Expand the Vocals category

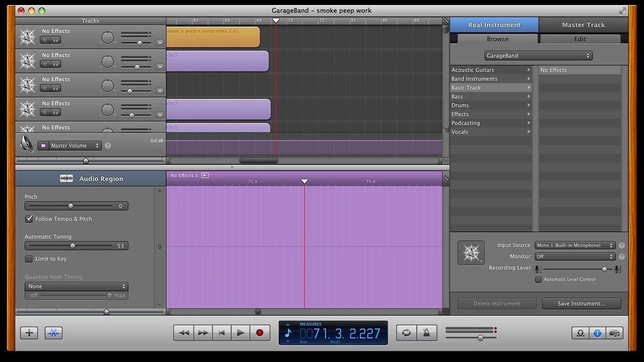pyautogui.click(x=529, y=132)
